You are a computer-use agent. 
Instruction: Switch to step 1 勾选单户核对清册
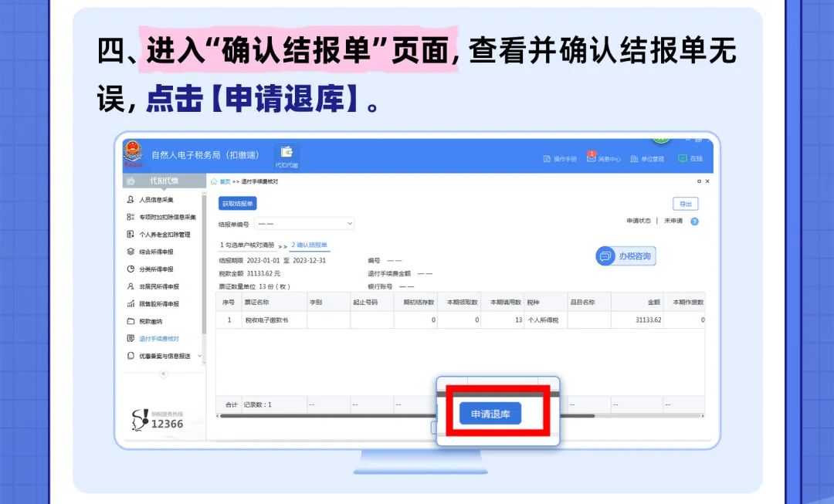[247, 245]
